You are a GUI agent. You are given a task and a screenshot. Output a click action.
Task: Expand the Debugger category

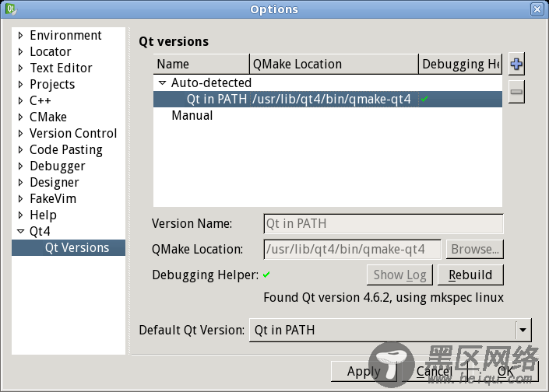(x=20, y=166)
